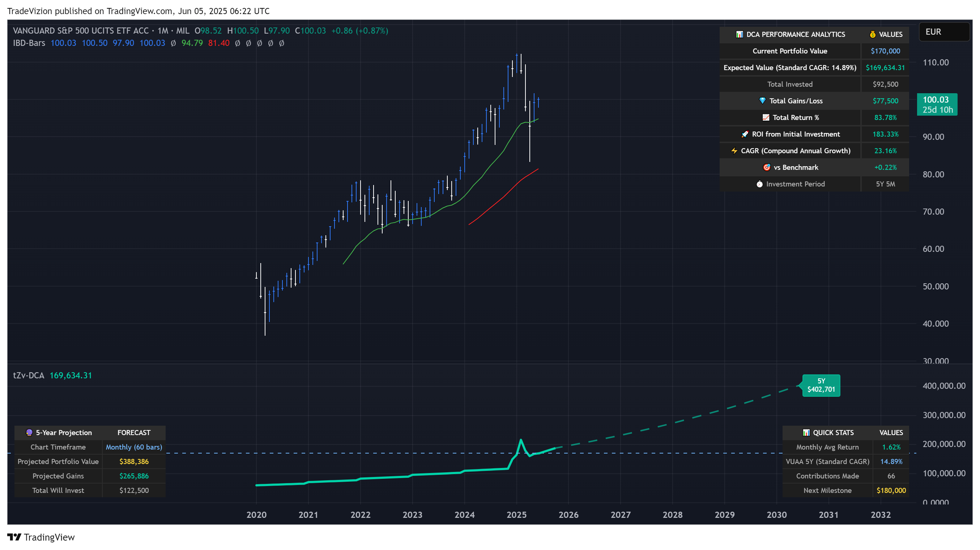The height and width of the screenshot is (550, 980).
Task: Click the ROI value 183.33%
Action: pyautogui.click(x=885, y=134)
